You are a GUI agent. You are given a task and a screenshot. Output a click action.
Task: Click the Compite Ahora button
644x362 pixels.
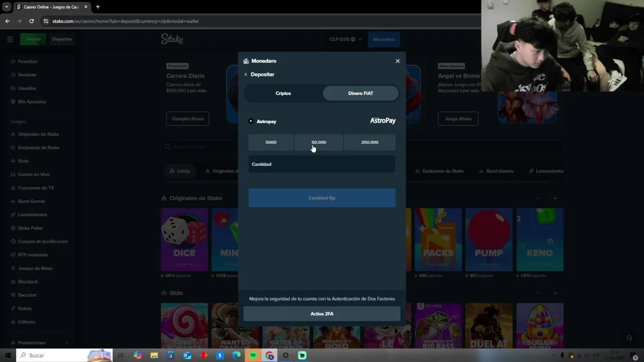click(188, 119)
